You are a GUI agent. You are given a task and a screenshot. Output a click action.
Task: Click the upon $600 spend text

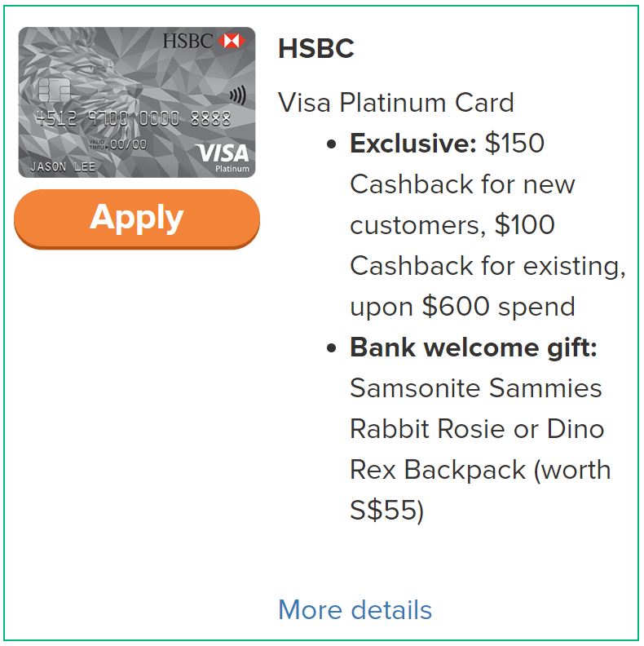click(462, 307)
